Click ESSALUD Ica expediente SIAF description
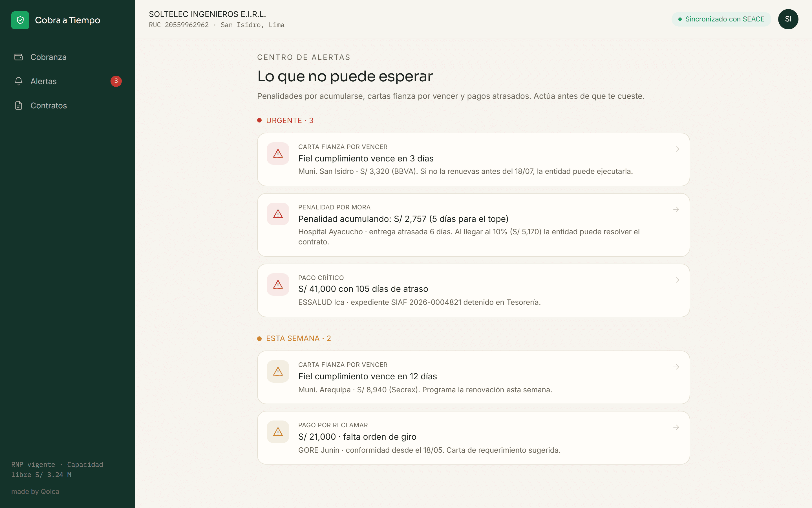Viewport: 812px width, 508px height. [420, 302]
